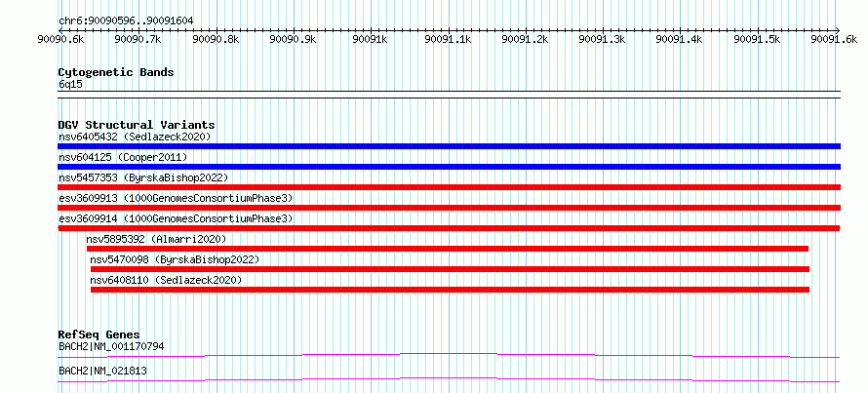Click the magenta intron line of BACH2|NM_001170794
The height and width of the screenshot is (393, 868).
tap(449, 355)
